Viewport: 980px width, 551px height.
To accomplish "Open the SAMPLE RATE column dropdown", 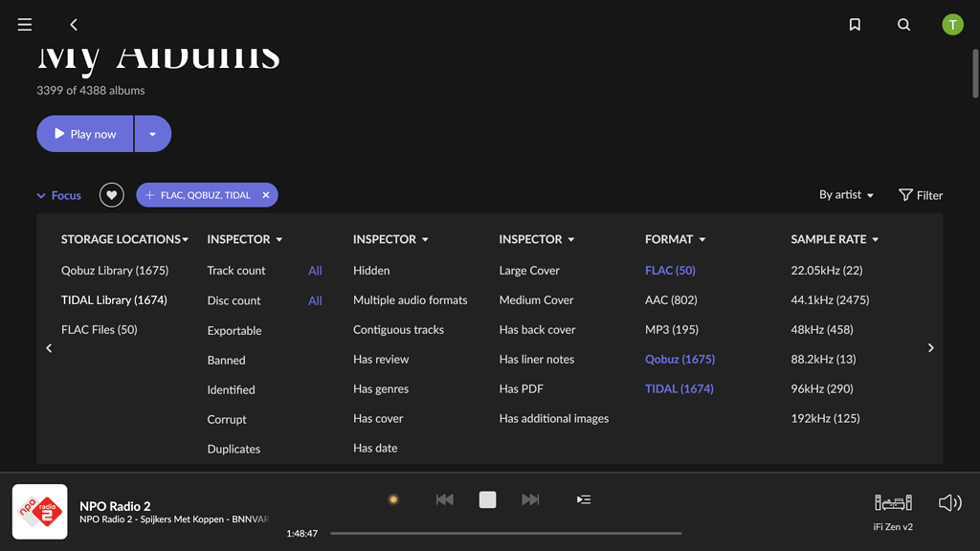I will pos(835,239).
